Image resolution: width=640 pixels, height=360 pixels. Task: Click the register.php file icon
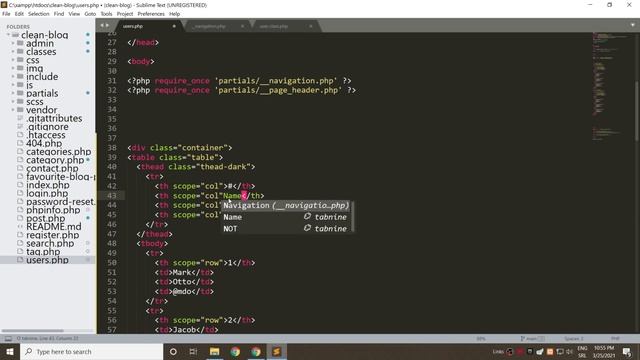click(x=20, y=235)
